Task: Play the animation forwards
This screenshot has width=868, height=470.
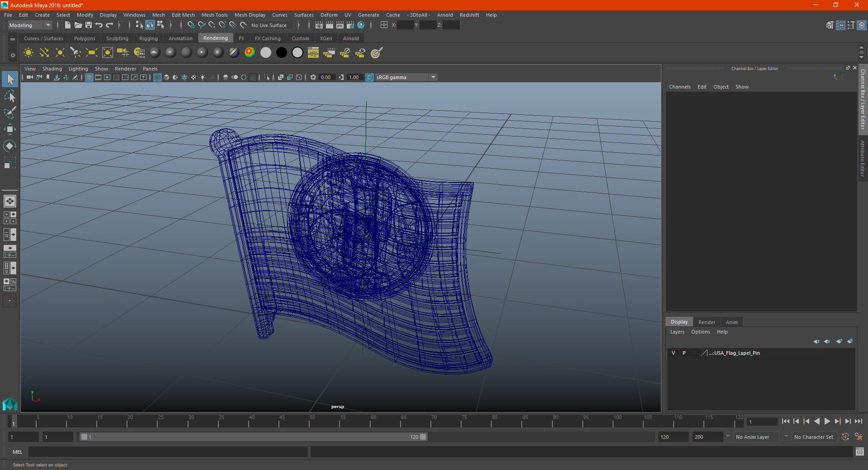Action: (827, 421)
